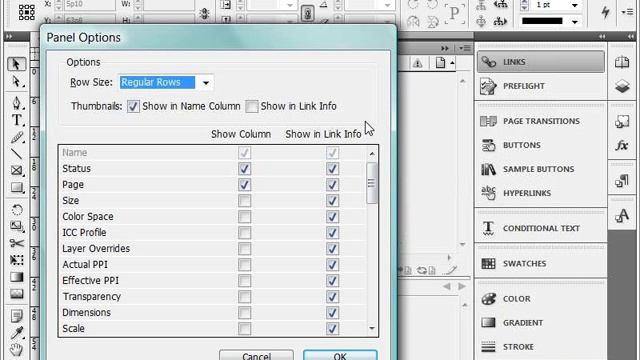This screenshot has height=360, width=640.
Task: Click the options list scrollbar thumb
Action: [371, 183]
